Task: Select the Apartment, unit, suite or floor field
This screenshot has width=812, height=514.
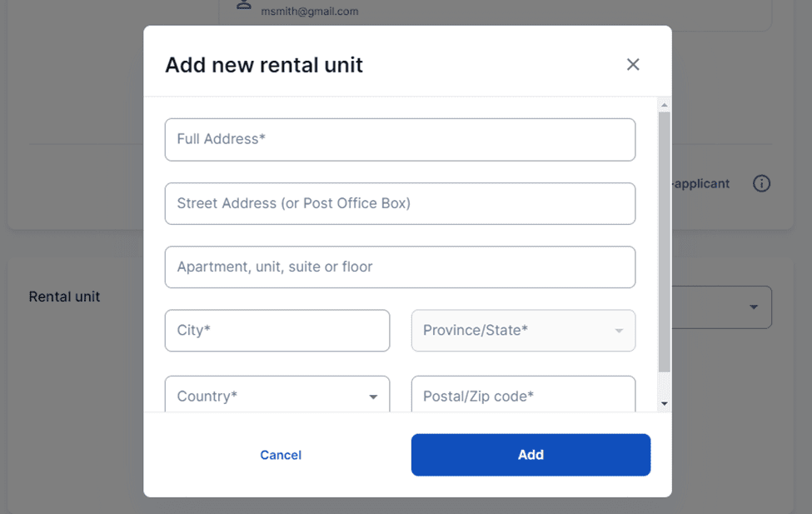Action: [400, 267]
